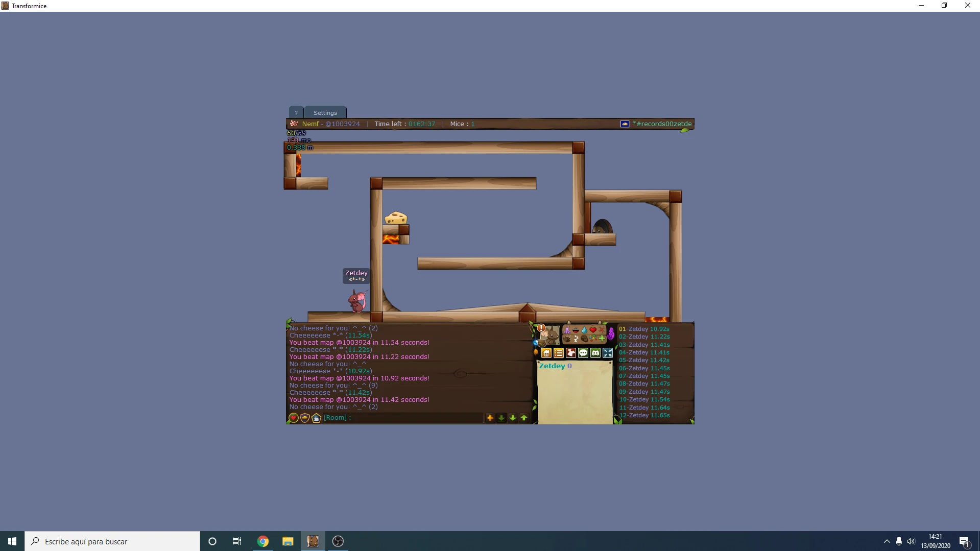Open Windows Start menu

[x=12, y=541]
